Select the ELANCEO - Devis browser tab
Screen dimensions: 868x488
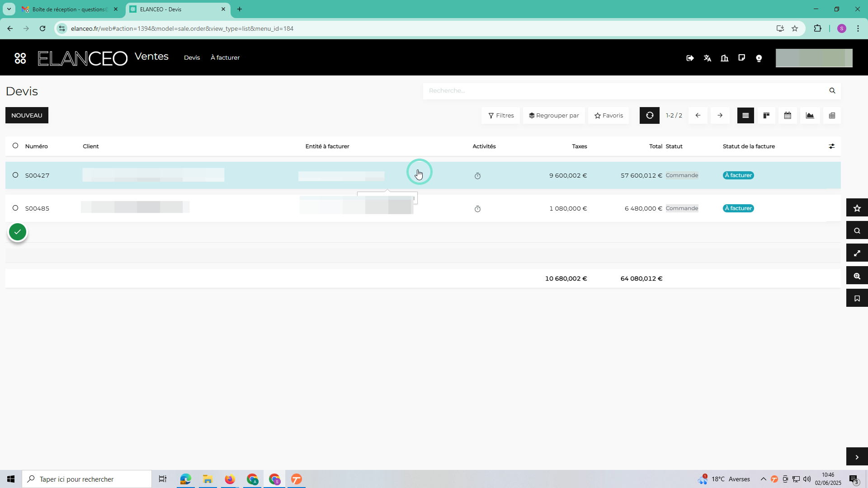pos(178,9)
